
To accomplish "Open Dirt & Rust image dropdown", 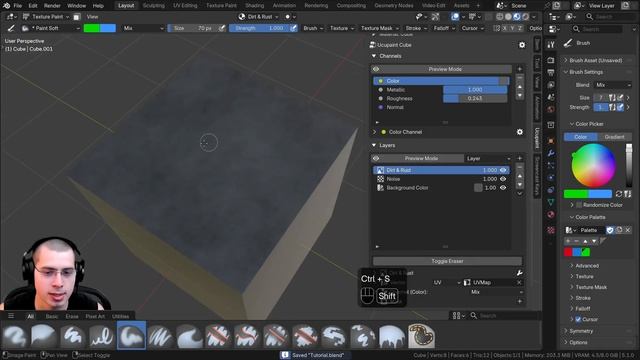I will [x=258, y=17].
